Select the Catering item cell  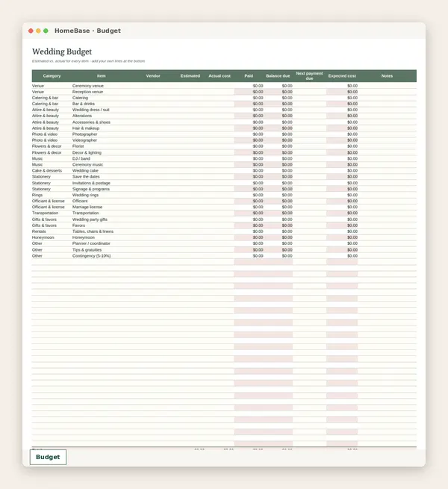101,98
